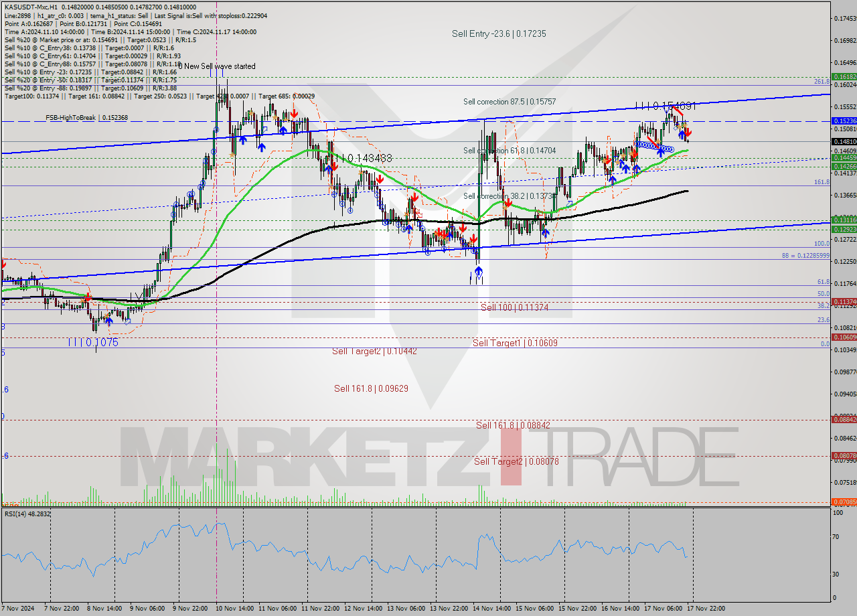Click the 0.09877 price axis value
Image resolution: width=857 pixels, height=616 pixels.
click(x=845, y=372)
